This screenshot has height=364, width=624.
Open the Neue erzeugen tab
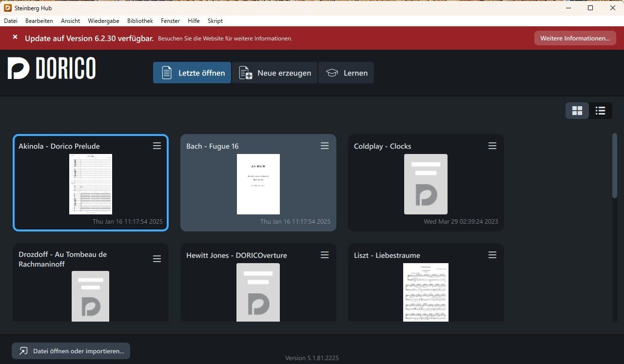click(x=275, y=73)
